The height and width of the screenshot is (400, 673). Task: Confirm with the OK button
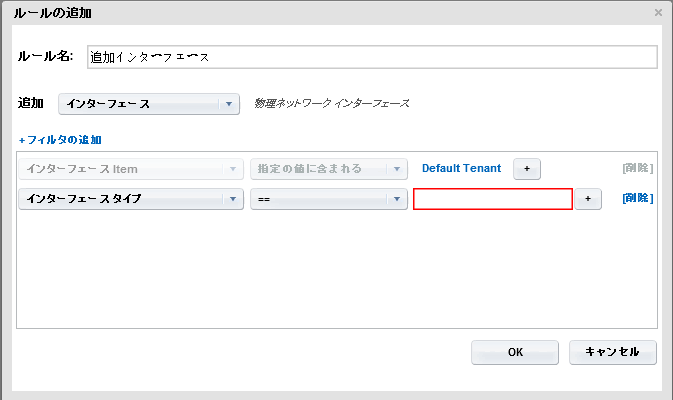click(515, 352)
